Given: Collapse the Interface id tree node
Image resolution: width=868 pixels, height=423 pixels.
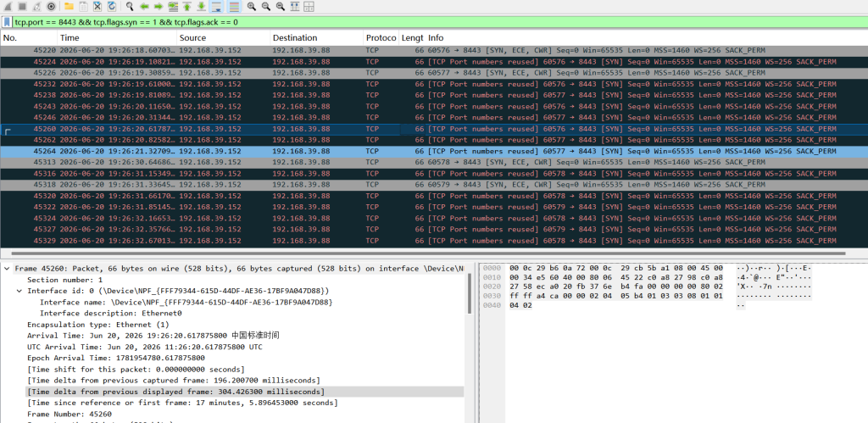Looking at the screenshot, I should [x=19, y=291].
